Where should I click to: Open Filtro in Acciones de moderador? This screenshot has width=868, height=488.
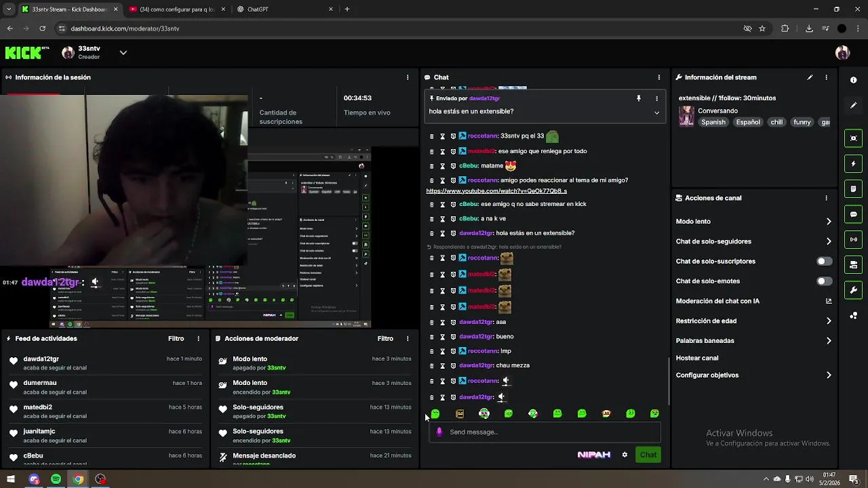385,338
